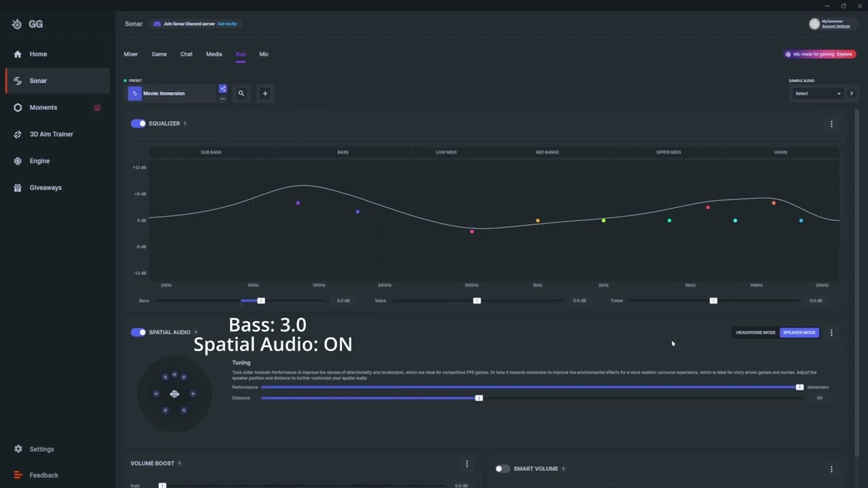The width and height of the screenshot is (868, 488).
Task: Click the Bass slider handle
Action: pyautogui.click(x=261, y=301)
